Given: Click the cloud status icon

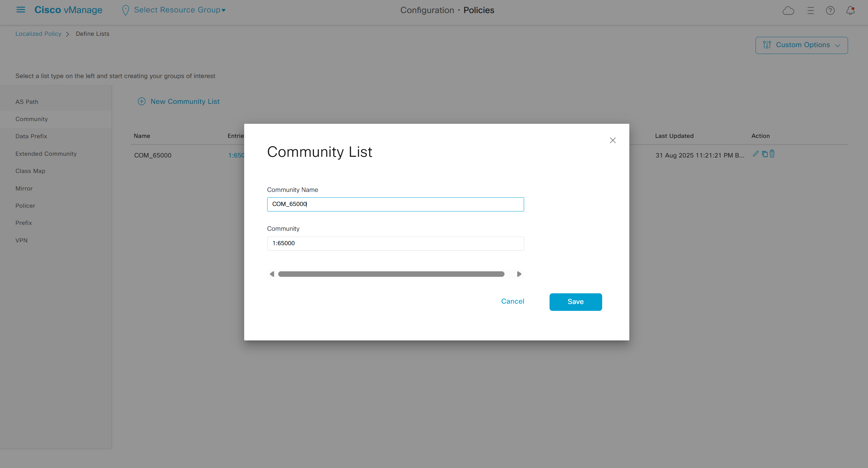Looking at the screenshot, I should pyautogui.click(x=788, y=11).
